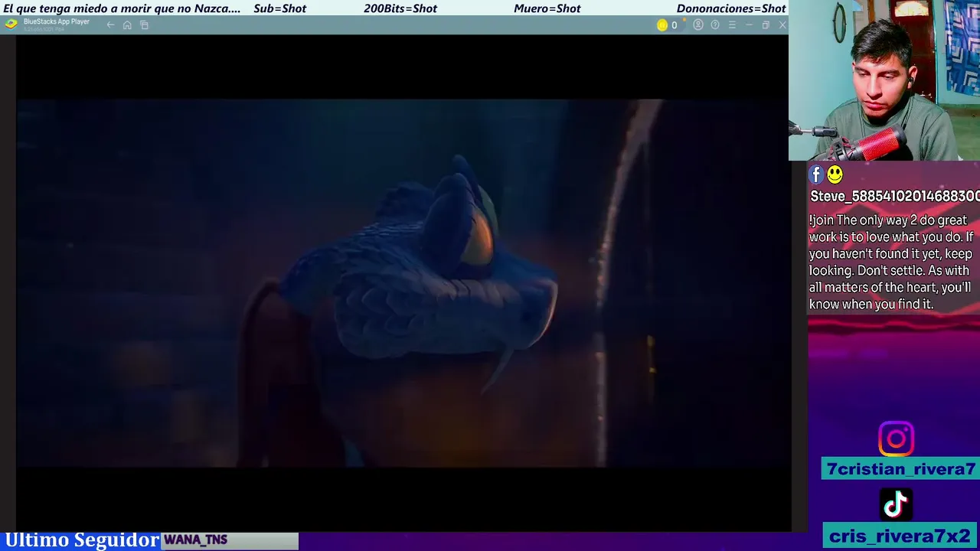Go to BlueStacks home screen icon
This screenshot has height=551, width=980.
pyautogui.click(x=127, y=25)
